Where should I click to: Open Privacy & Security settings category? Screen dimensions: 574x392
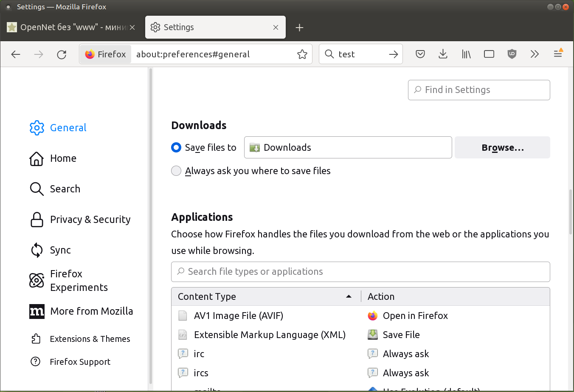pyautogui.click(x=90, y=220)
